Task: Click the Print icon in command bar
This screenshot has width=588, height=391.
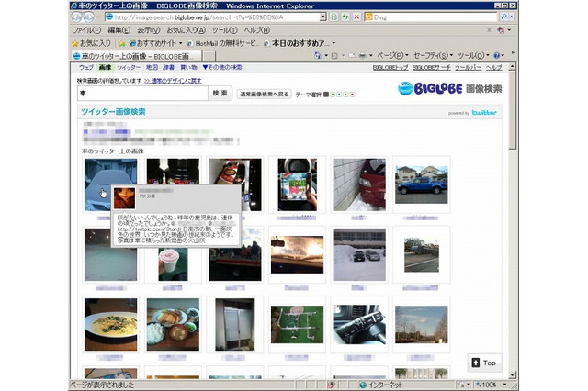Action: [x=363, y=55]
